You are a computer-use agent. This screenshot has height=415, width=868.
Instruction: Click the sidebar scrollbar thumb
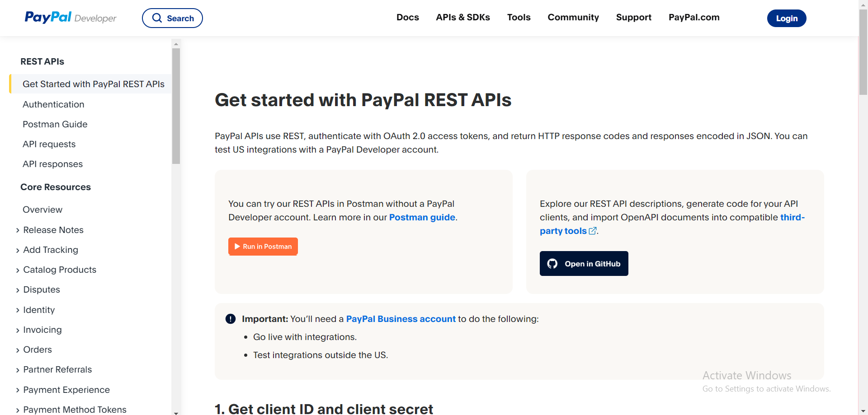point(176,106)
